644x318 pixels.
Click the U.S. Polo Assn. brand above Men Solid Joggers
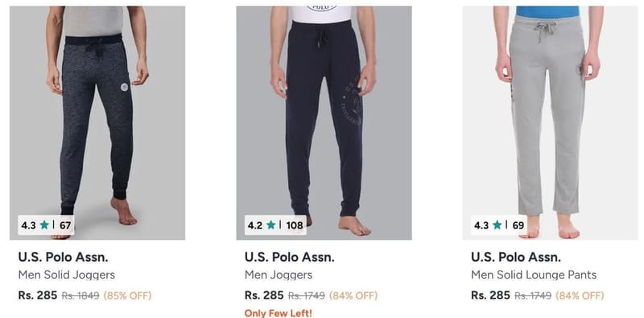coord(64,257)
